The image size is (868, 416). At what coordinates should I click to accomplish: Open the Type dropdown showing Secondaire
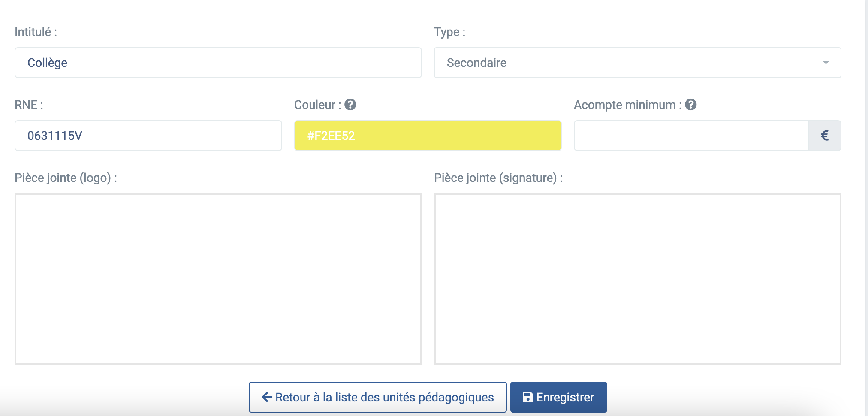638,63
